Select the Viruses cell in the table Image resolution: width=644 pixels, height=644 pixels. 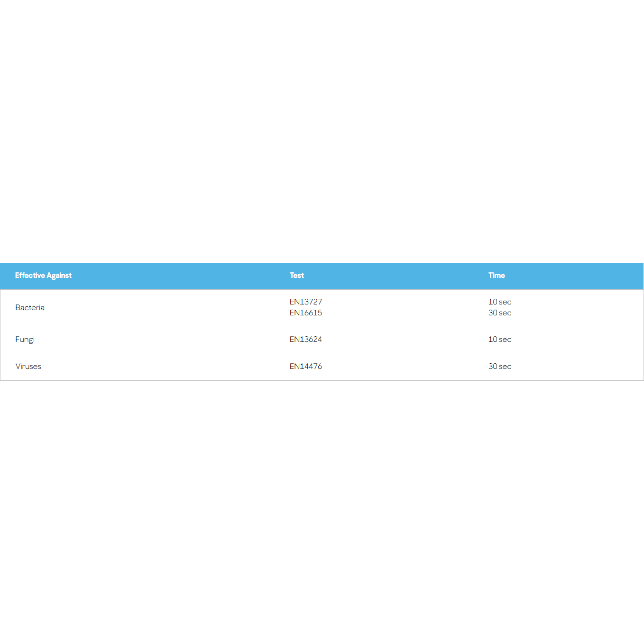(x=28, y=367)
